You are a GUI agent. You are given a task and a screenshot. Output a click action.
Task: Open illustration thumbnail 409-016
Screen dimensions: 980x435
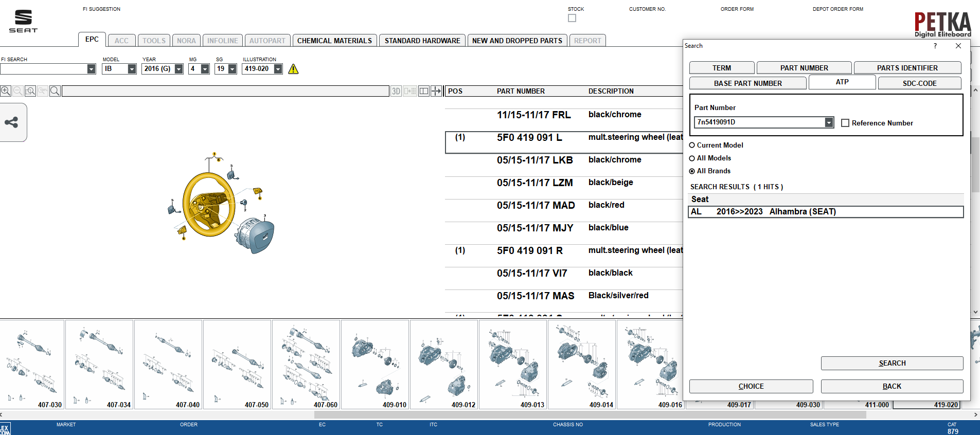click(x=650, y=365)
